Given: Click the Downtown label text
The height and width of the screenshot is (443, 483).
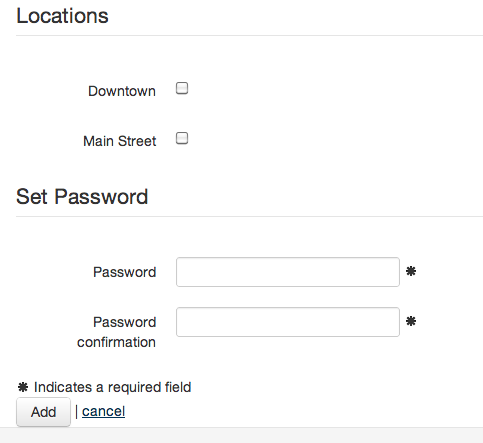Looking at the screenshot, I should tap(122, 91).
